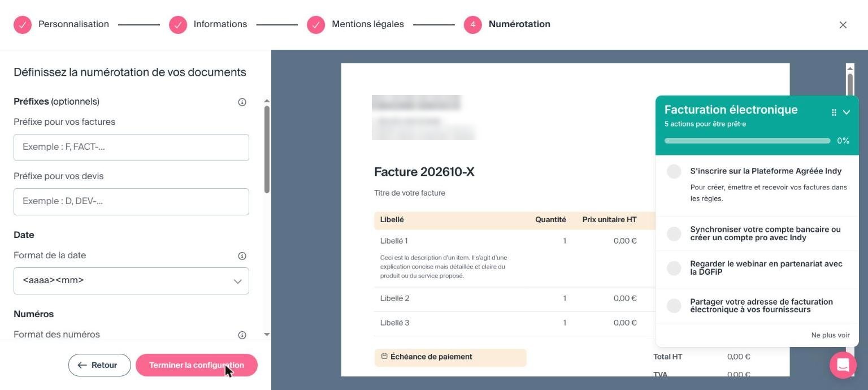The height and width of the screenshot is (390, 868).
Task: Click the Total HT label
Action: 668,357
